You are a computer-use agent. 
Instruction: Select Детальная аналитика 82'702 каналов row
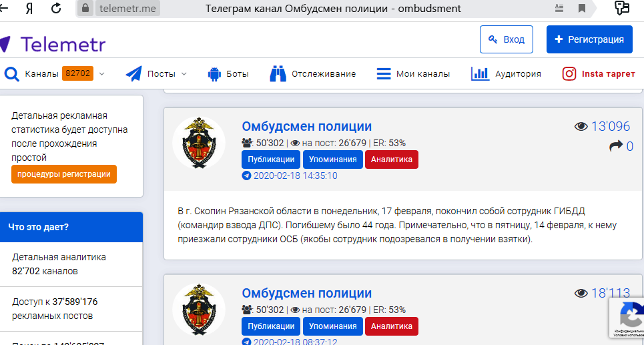click(71, 264)
